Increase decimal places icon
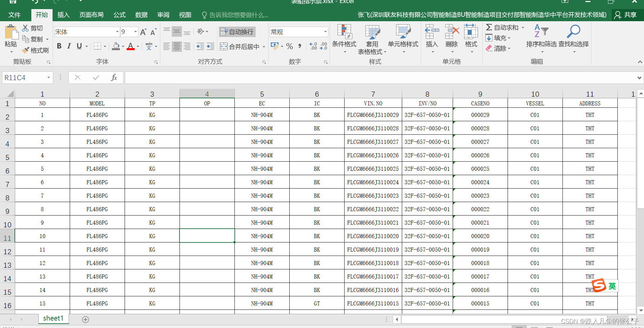This screenshot has height=328, width=644. tap(313, 46)
